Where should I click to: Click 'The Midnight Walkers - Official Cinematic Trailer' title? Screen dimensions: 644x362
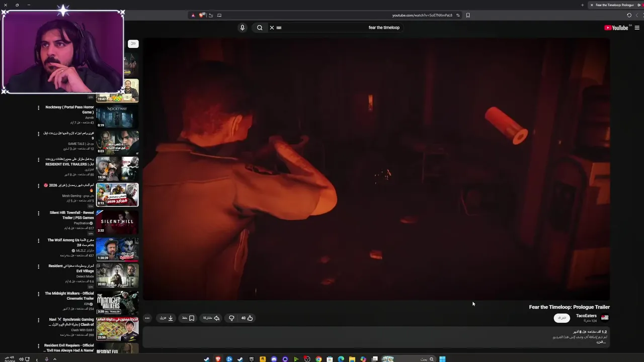click(x=69, y=296)
